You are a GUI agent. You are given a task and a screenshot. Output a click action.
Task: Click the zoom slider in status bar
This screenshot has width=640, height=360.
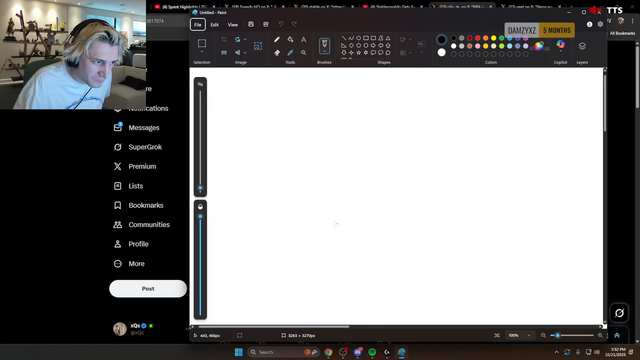click(571, 336)
